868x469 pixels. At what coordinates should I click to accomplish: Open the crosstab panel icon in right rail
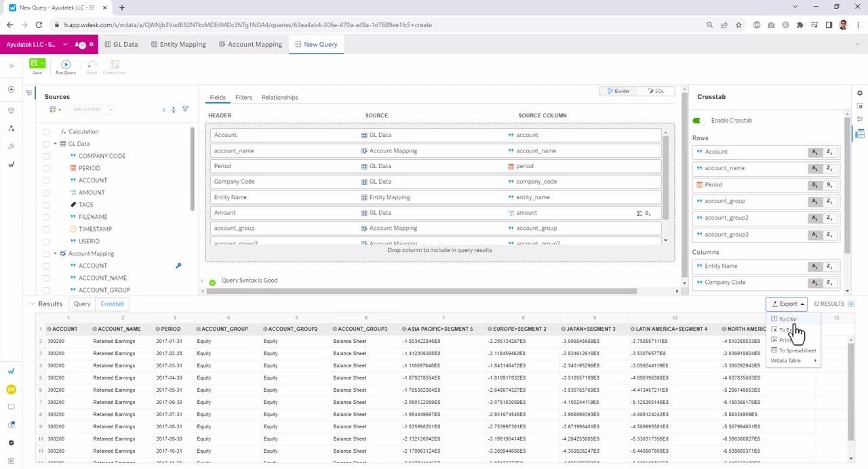(860, 134)
